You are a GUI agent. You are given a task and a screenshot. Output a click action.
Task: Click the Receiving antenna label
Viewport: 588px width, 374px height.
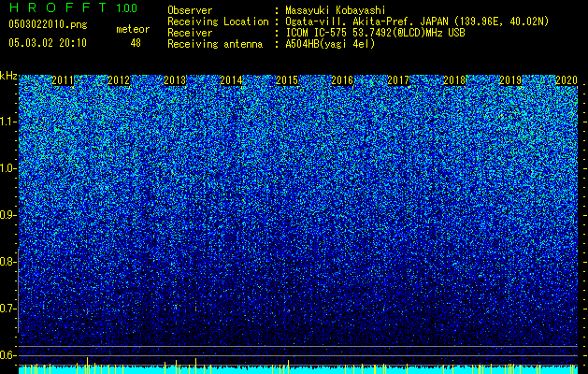click(215, 44)
